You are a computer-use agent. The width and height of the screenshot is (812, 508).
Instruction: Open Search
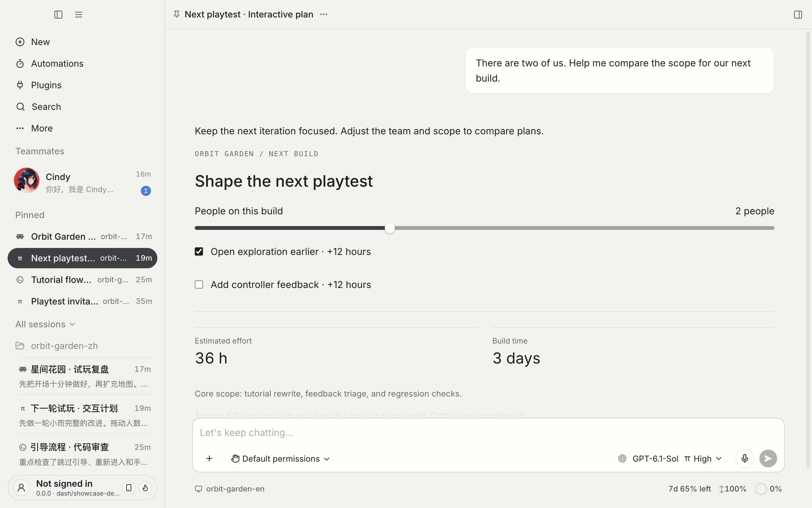click(x=82, y=106)
